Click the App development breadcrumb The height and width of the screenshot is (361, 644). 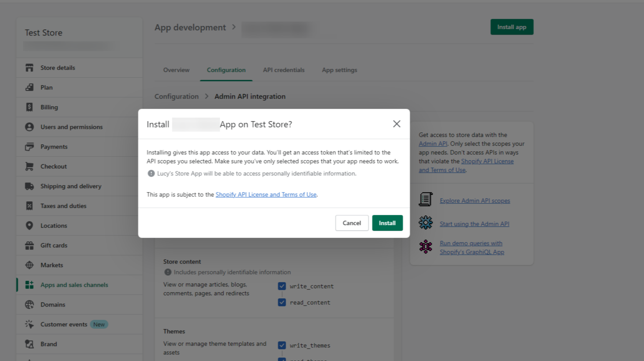coord(190,27)
